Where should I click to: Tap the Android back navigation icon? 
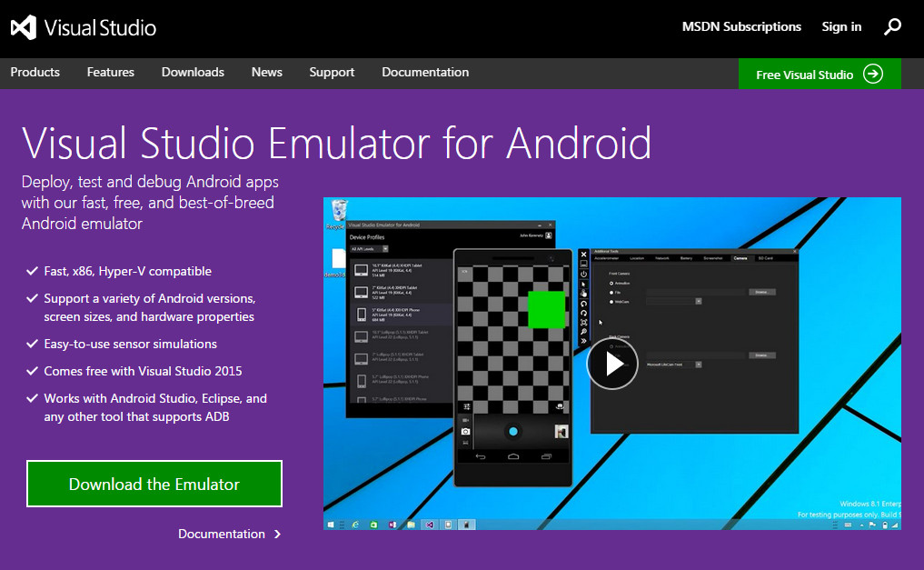481,457
